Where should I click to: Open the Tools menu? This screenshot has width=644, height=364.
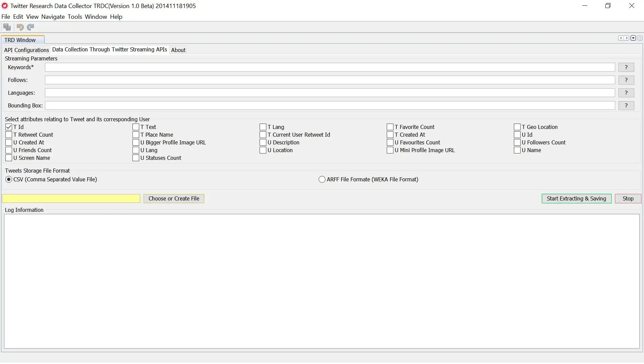click(x=75, y=17)
